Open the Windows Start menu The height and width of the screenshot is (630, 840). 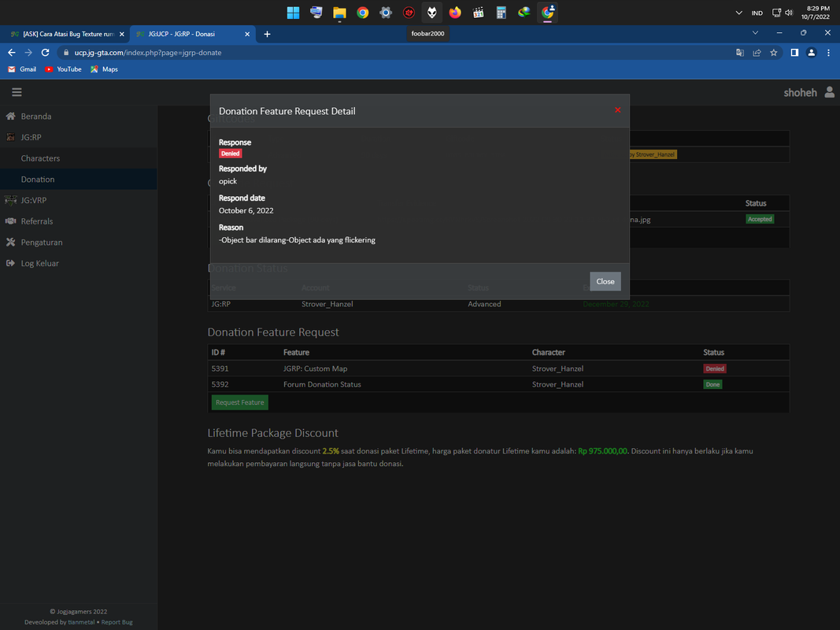[293, 13]
